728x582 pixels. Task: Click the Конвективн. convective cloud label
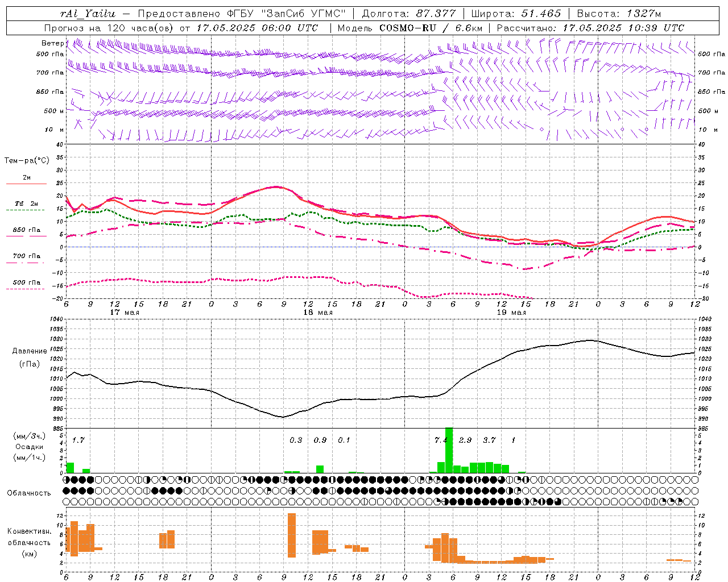click(x=30, y=531)
